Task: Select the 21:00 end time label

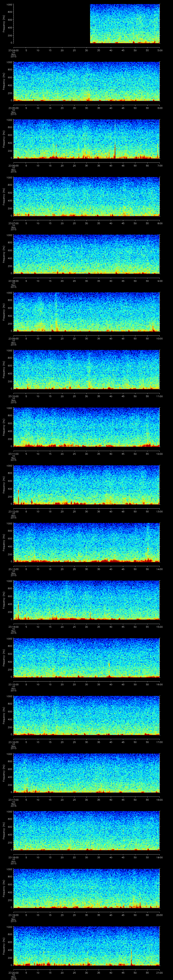Action: pos(159,972)
